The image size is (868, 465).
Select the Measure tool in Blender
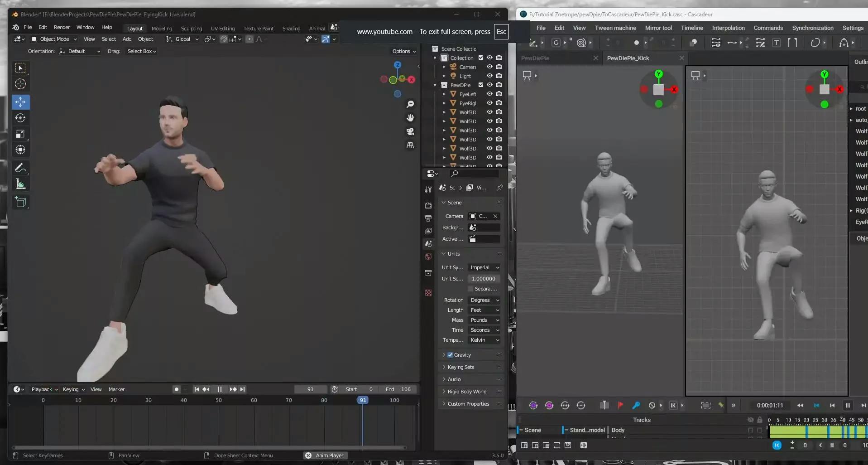pyautogui.click(x=20, y=184)
